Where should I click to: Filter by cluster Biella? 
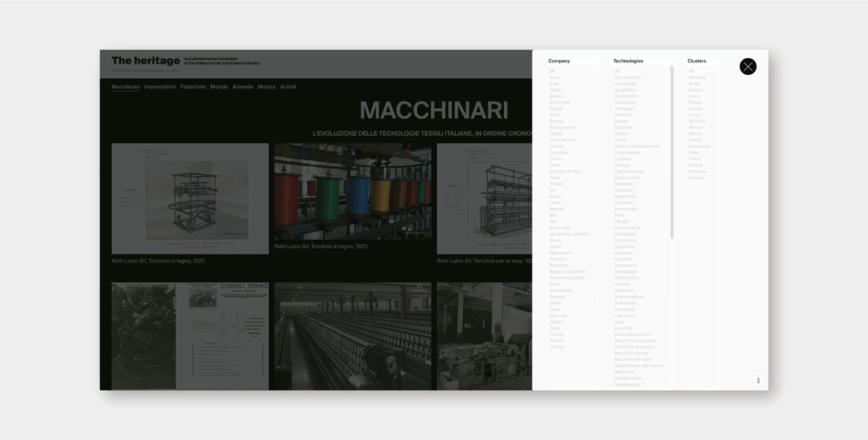tap(694, 83)
